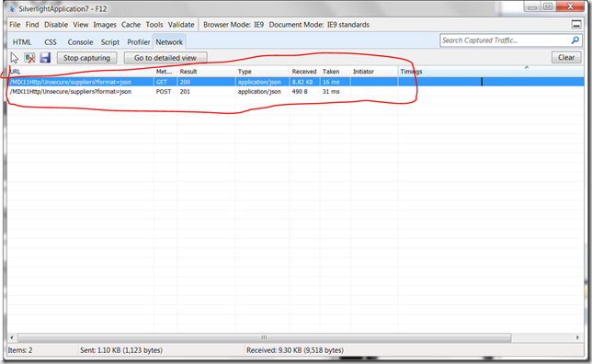Select the POST suppliers?format=json request row

tap(296, 91)
